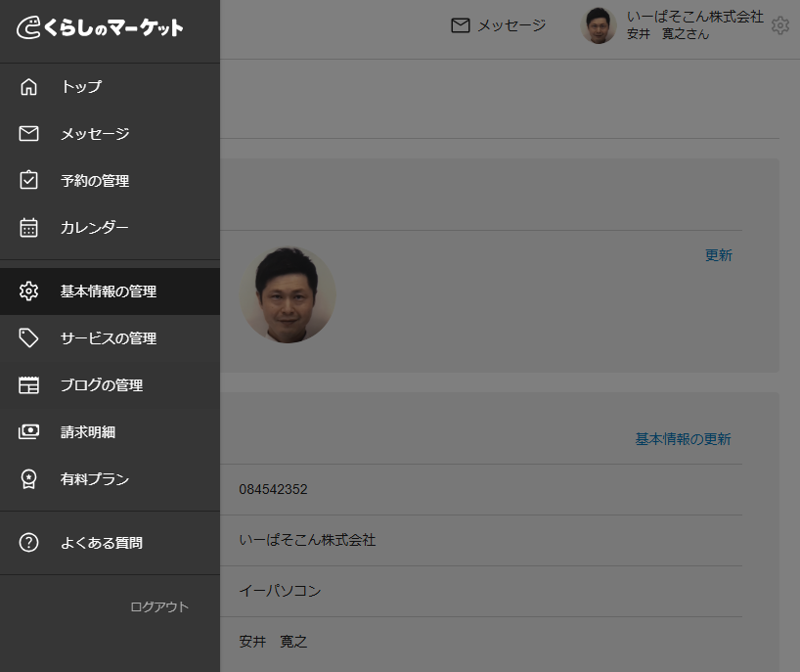Click the money icon for 請求明細
The height and width of the screenshot is (672, 800).
(x=29, y=432)
